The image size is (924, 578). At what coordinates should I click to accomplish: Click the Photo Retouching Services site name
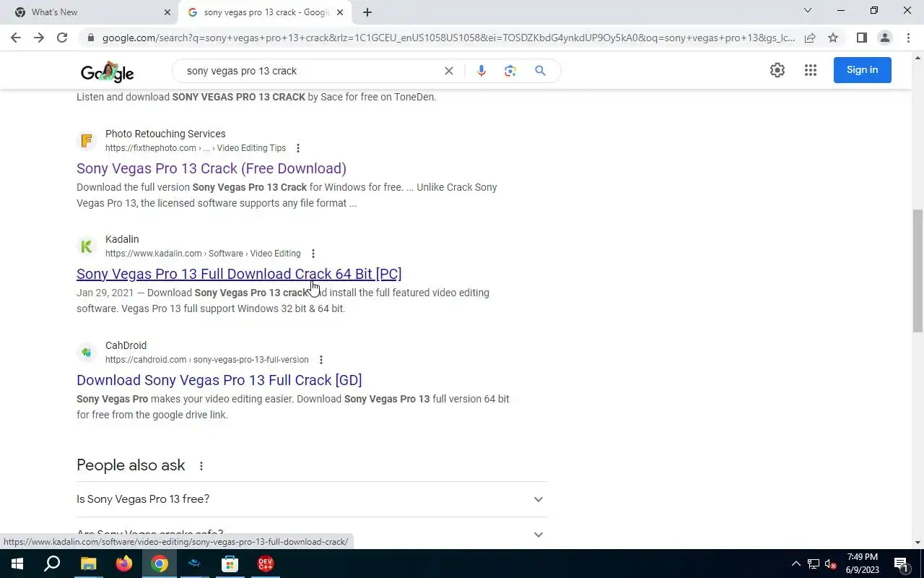[165, 134]
